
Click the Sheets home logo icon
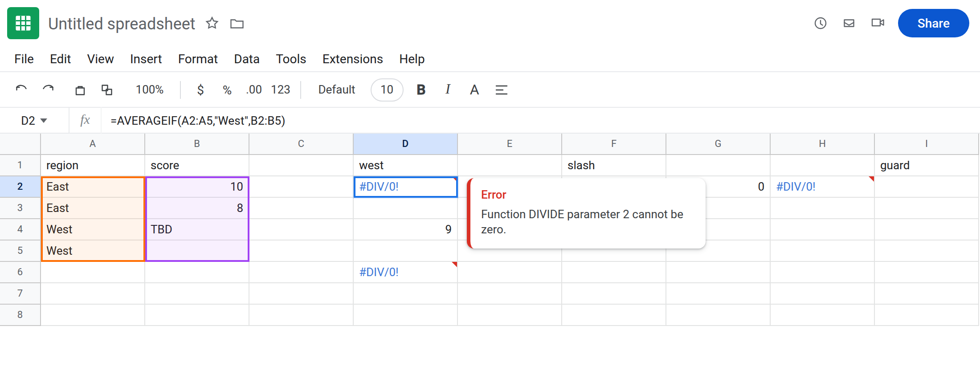tap(23, 23)
